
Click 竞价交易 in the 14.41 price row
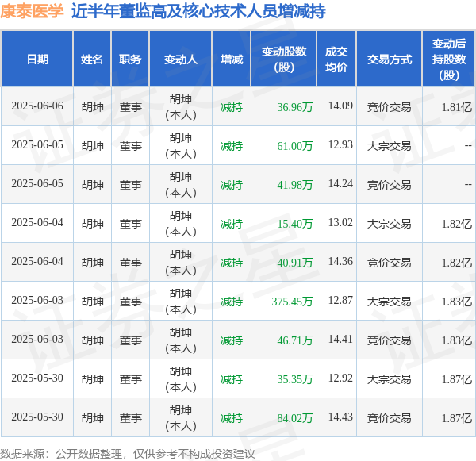(390, 340)
